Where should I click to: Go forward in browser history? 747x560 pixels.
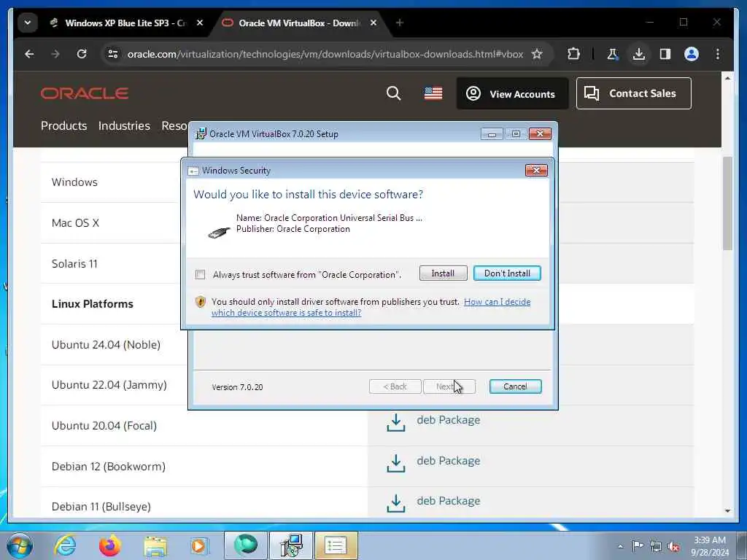55,54
